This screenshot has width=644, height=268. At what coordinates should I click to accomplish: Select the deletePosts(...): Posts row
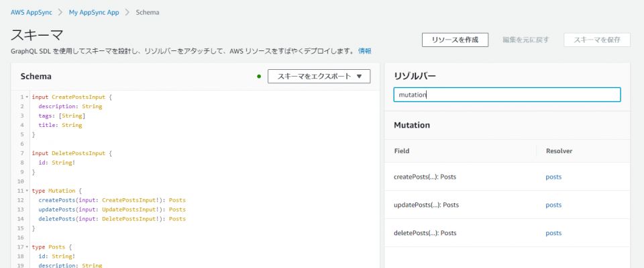click(507, 232)
